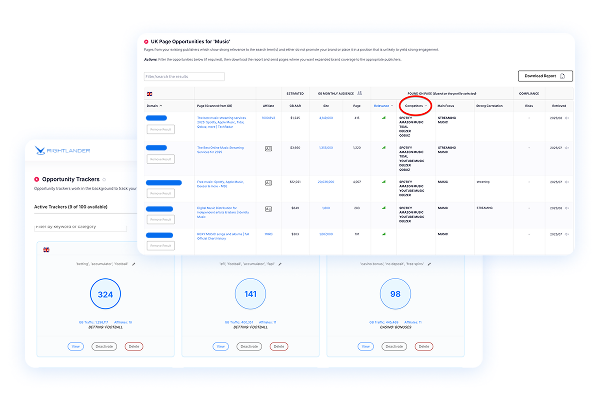Open the 324 opportunities circle

pyautogui.click(x=107, y=294)
